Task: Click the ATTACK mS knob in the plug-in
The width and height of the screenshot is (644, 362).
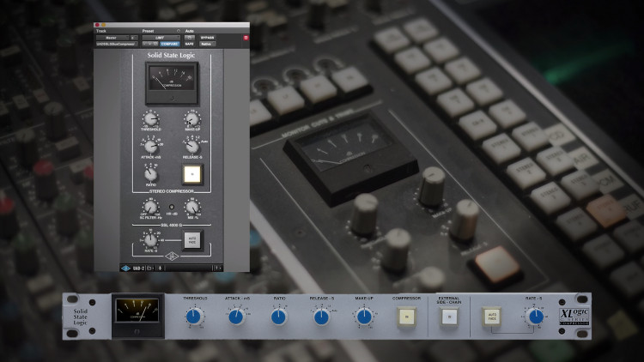Action: point(151,146)
